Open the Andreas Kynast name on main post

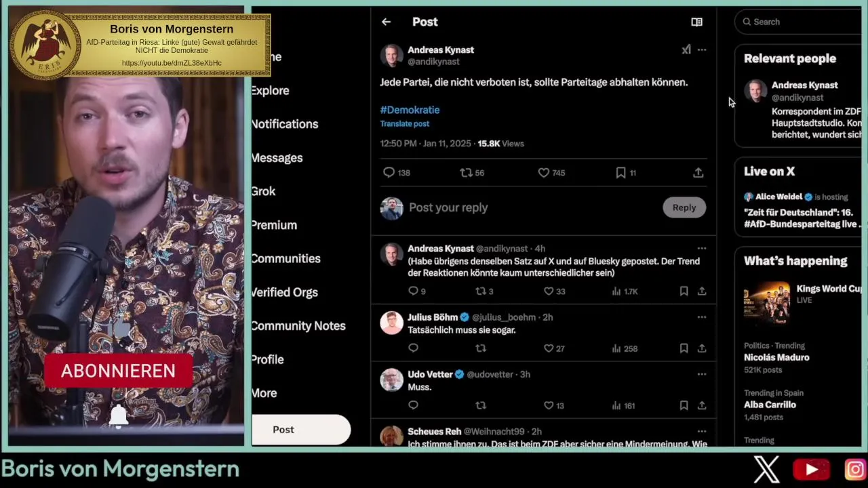[441, 50]
